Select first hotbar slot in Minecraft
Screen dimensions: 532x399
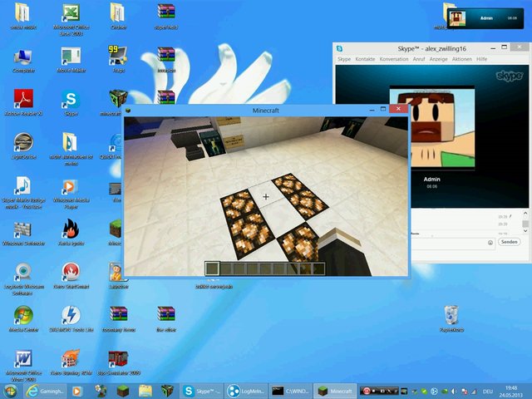(x=212, y=268)
